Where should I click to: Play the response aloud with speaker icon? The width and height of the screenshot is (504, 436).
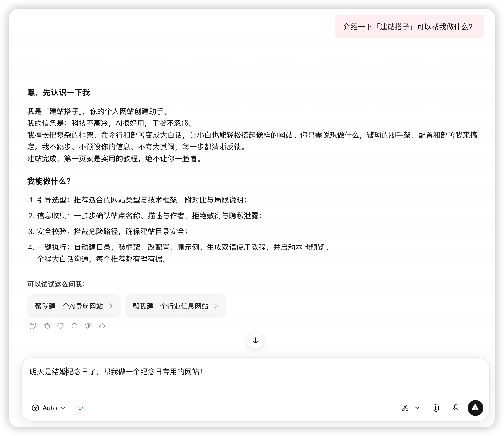(88, 326)
